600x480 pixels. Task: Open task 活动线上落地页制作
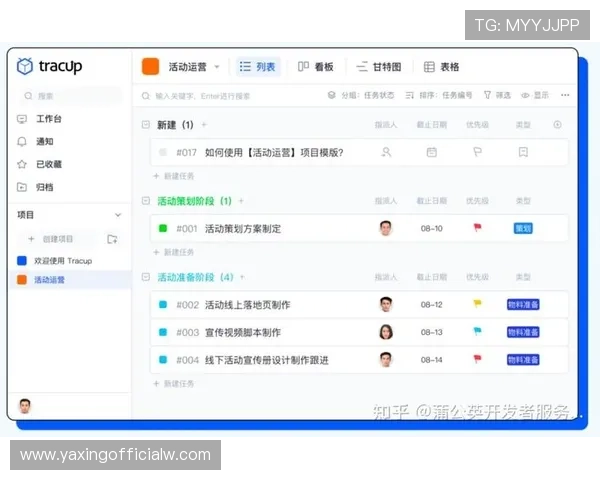point(248,305)
